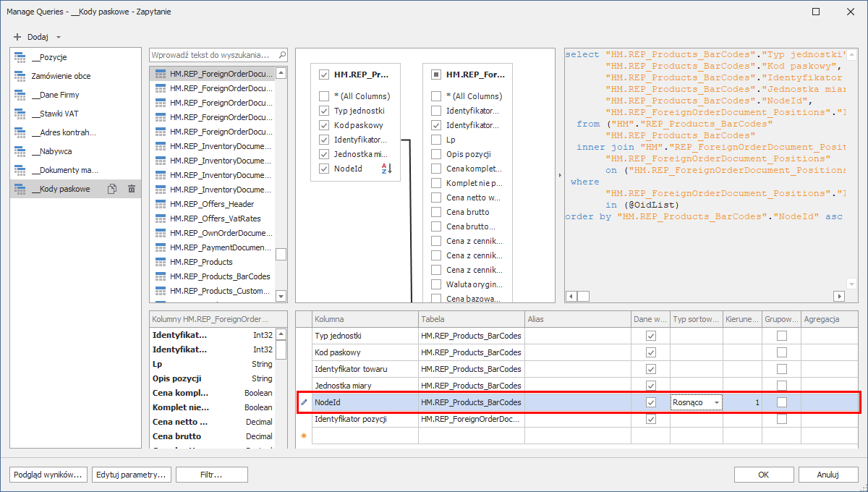Click the Dodaj plus icon
This screenshot has width=868, height=492.
17,36
